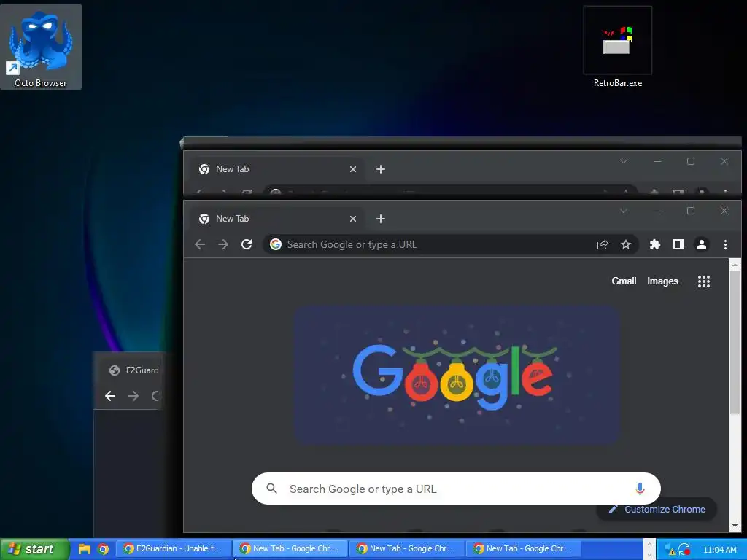The width and height of the screenshot is (747, 560).
Task: Open tab search dropdown in front window
Action: (x=623, y=211)
